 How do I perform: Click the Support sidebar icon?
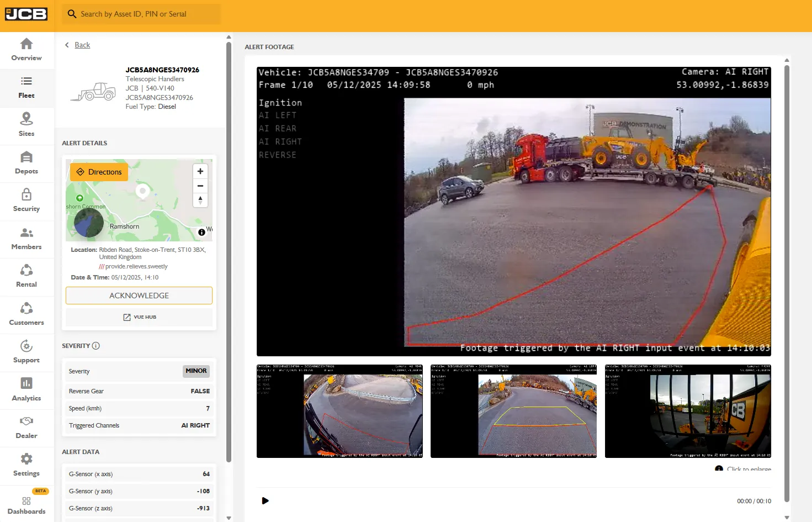coord(26,346)
